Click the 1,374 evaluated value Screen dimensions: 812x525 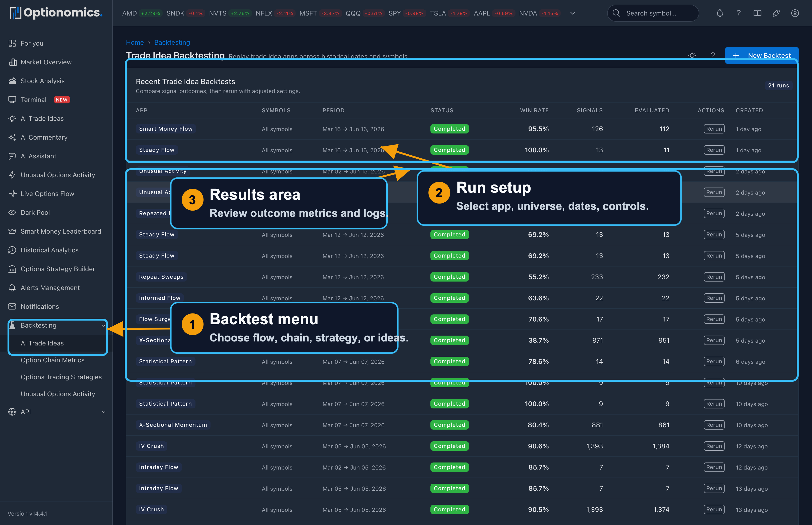[x=661, y=509]
